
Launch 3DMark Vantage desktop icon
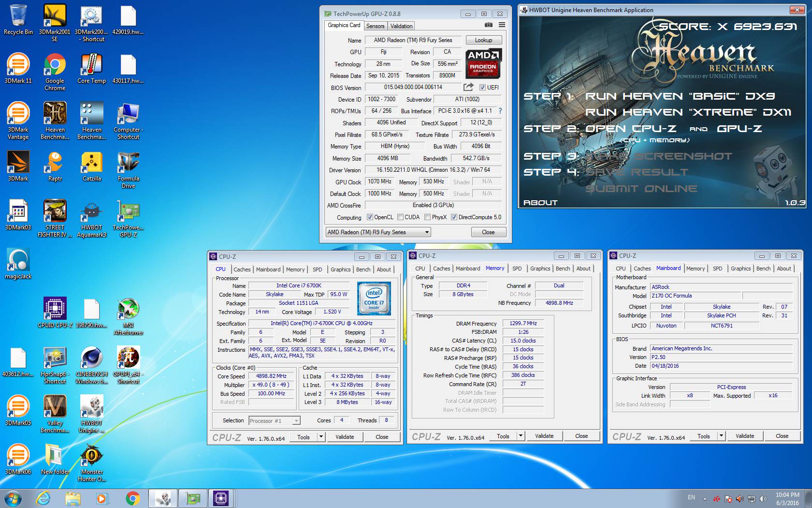click(x=18, y=121)
